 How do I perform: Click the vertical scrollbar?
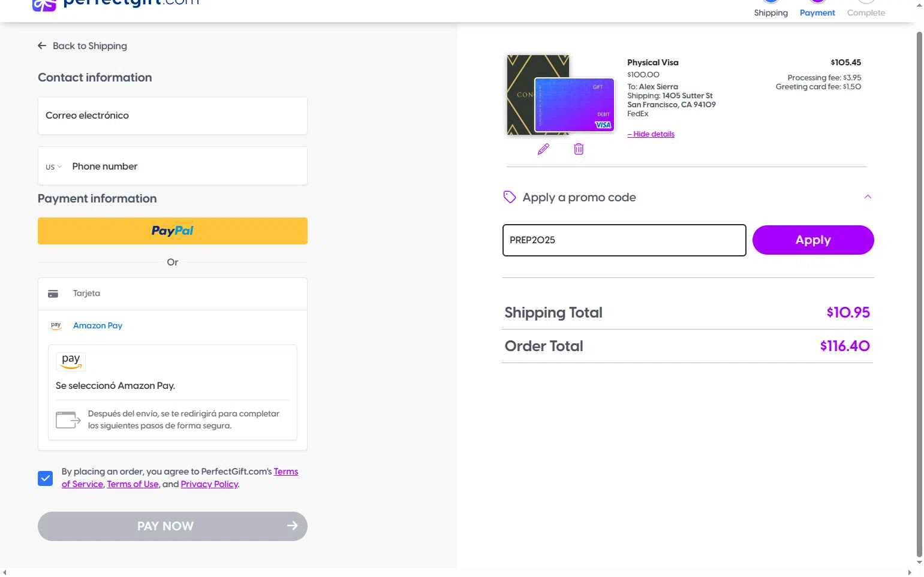coord(919,294)
